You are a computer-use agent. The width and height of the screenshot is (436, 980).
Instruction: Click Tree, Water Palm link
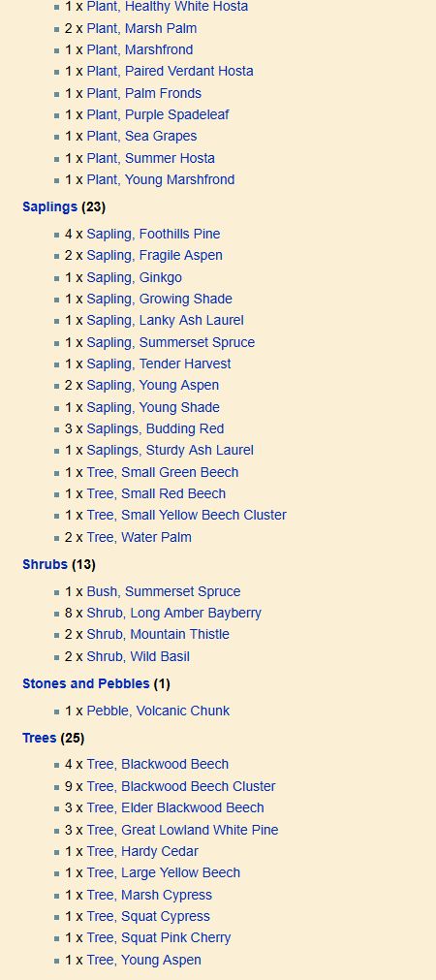pos(140,538)
